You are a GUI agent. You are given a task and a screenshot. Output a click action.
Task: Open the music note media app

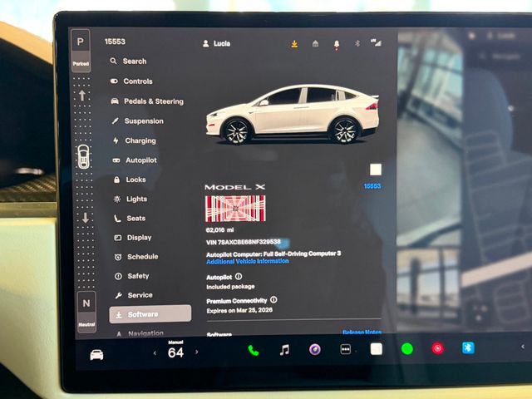284,349
